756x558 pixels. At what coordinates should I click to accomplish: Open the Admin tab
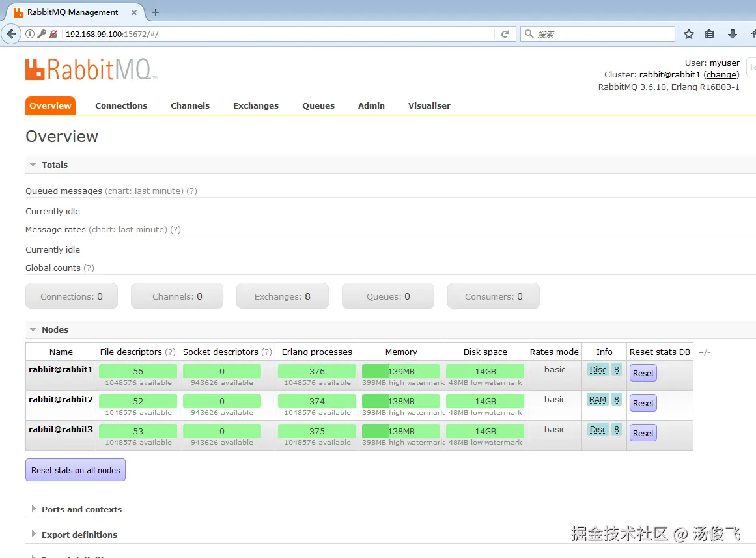click(x=371, y=105)
